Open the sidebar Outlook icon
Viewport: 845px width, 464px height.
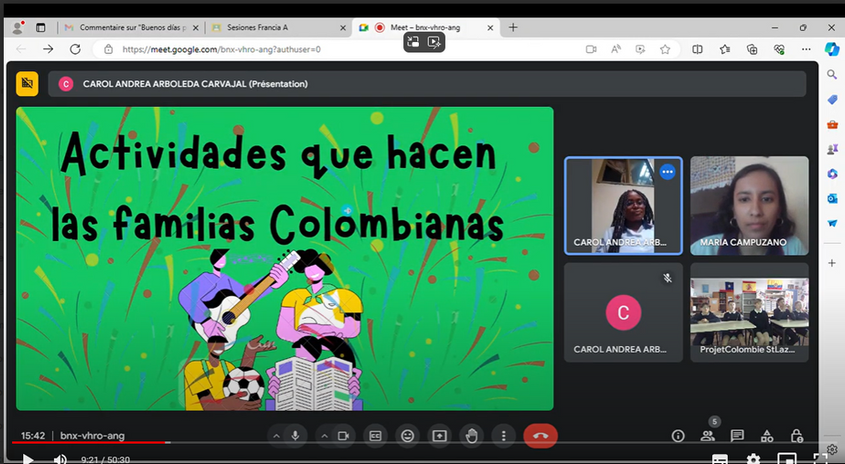click(832, 198)
